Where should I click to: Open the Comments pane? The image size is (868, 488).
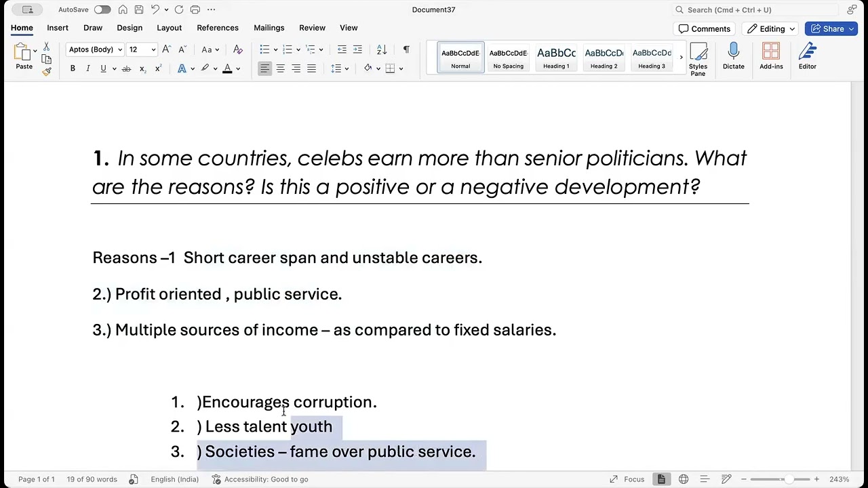click(x=705, y=28)
